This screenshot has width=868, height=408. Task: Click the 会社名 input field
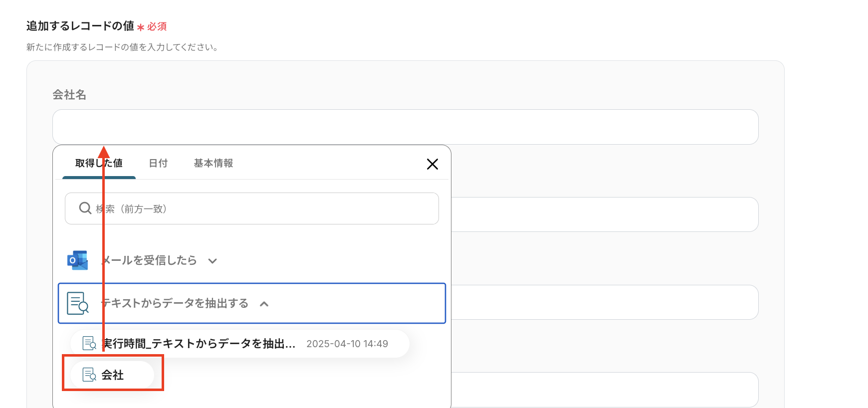point(405,127)
